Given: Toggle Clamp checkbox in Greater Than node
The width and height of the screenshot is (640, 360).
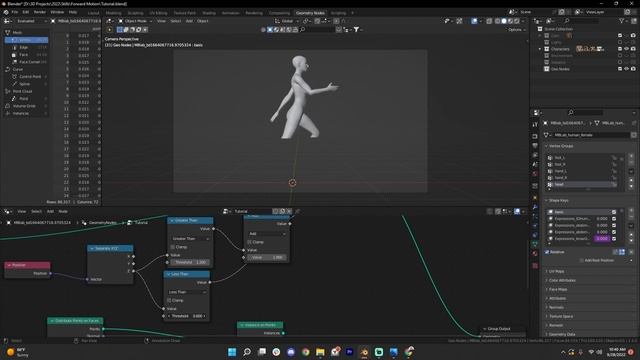Looking at the screenshot, I should click(173, 247).
